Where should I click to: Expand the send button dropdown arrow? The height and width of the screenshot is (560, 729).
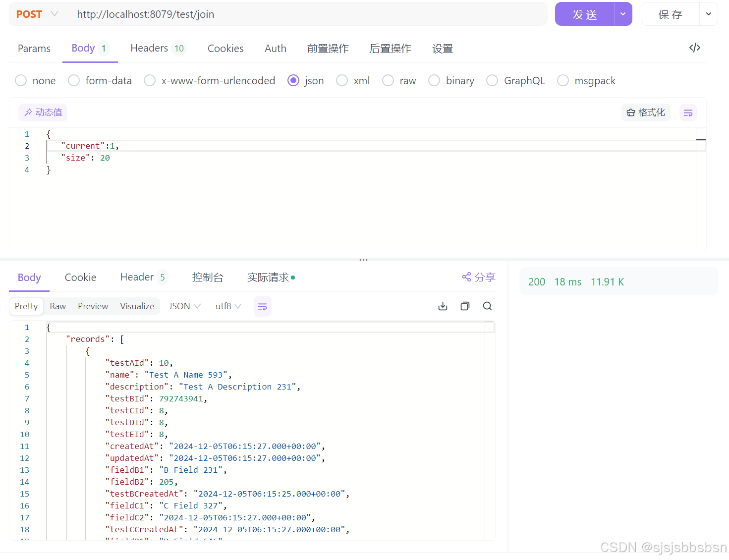(x=623, y=14)
